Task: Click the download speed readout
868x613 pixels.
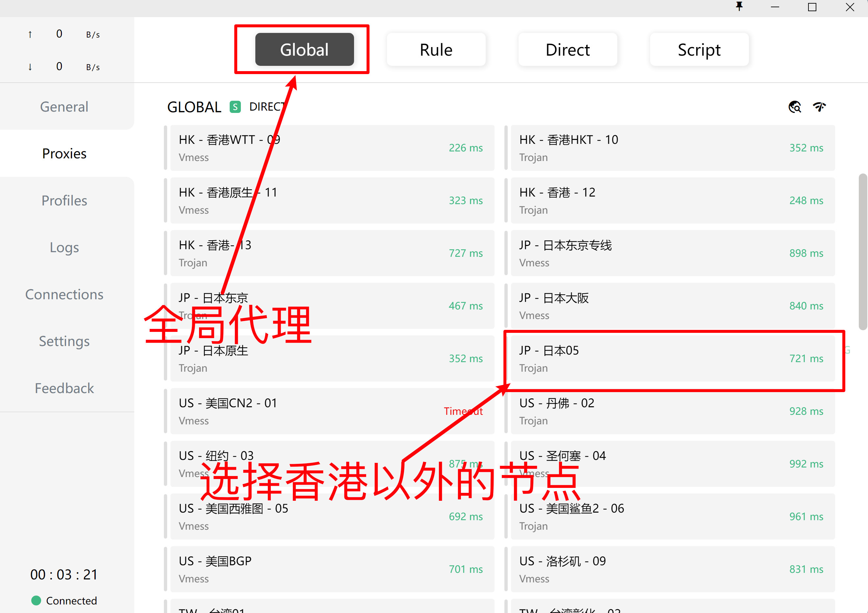Action: pos(64,67)
